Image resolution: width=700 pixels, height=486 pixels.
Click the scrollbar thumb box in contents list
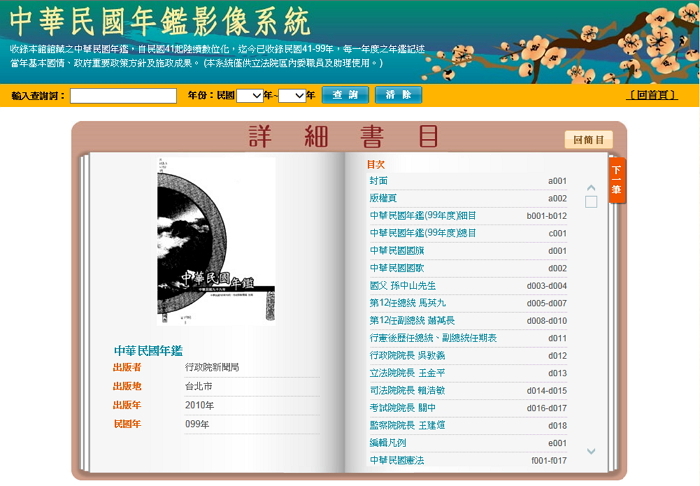591,202
